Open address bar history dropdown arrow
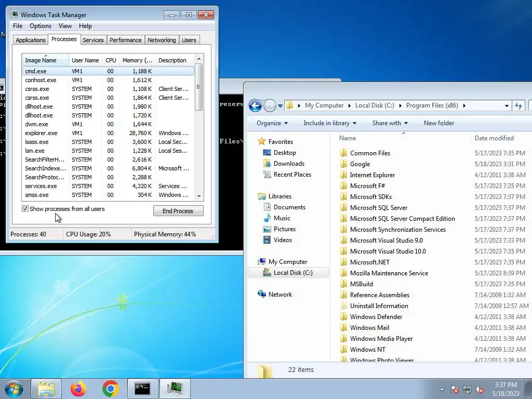 click(507, 106)
